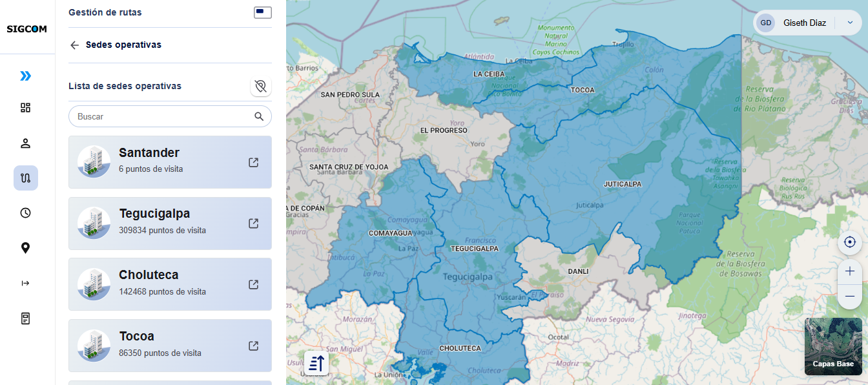Click the Buscar search field

(170, 116)
